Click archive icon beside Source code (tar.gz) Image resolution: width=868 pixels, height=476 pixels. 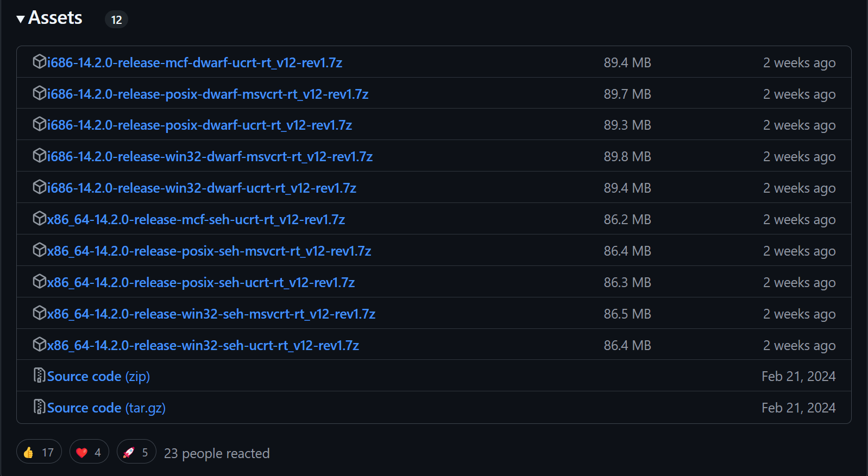(x=39, y=407)
